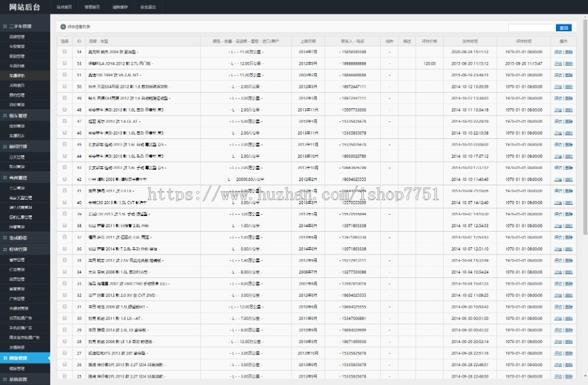Click phone number 18888888888 in row 53
The width and height of the screenshot is (588, 385).
tap(353, 64)
